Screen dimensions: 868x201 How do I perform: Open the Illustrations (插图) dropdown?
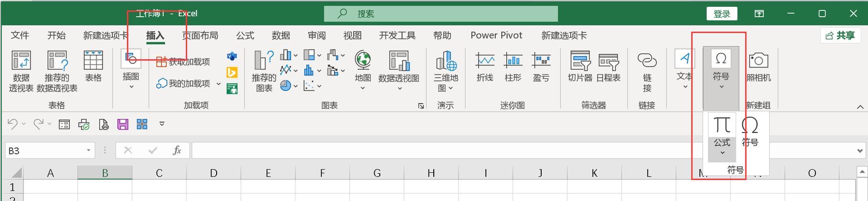[131, 70]
